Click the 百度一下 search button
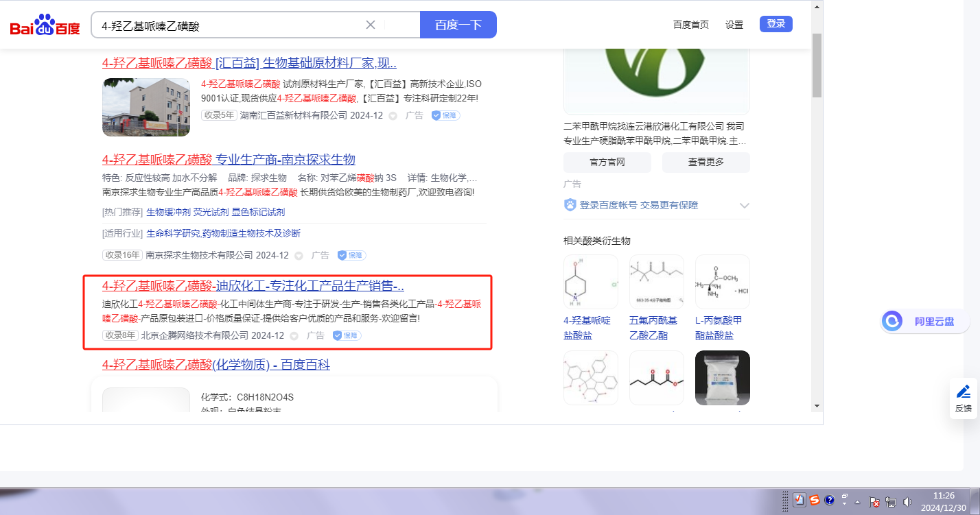Image resolution: width=980 pixels, height=515 pixels. (x=458, y=25)
